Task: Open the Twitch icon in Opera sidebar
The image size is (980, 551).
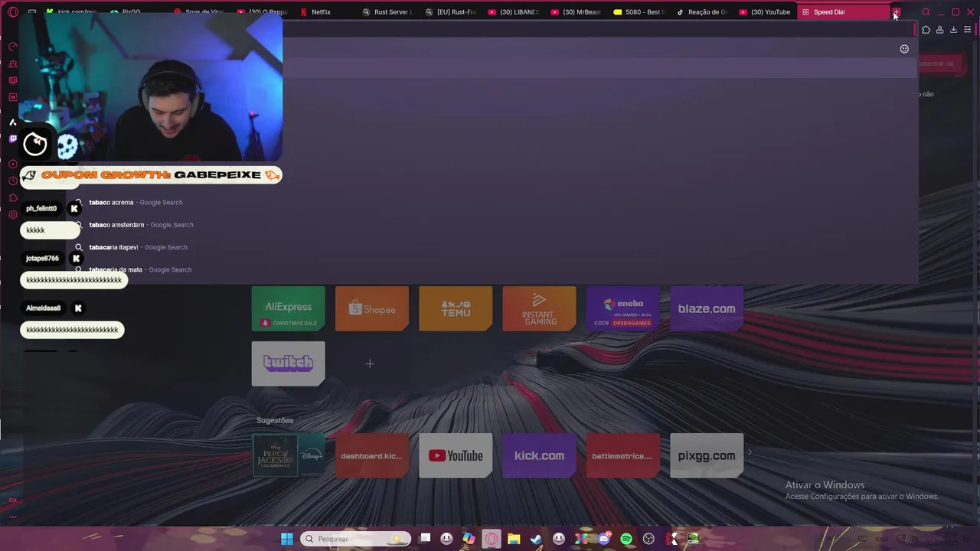Action: pyautogui.click(x=12, y=139)
